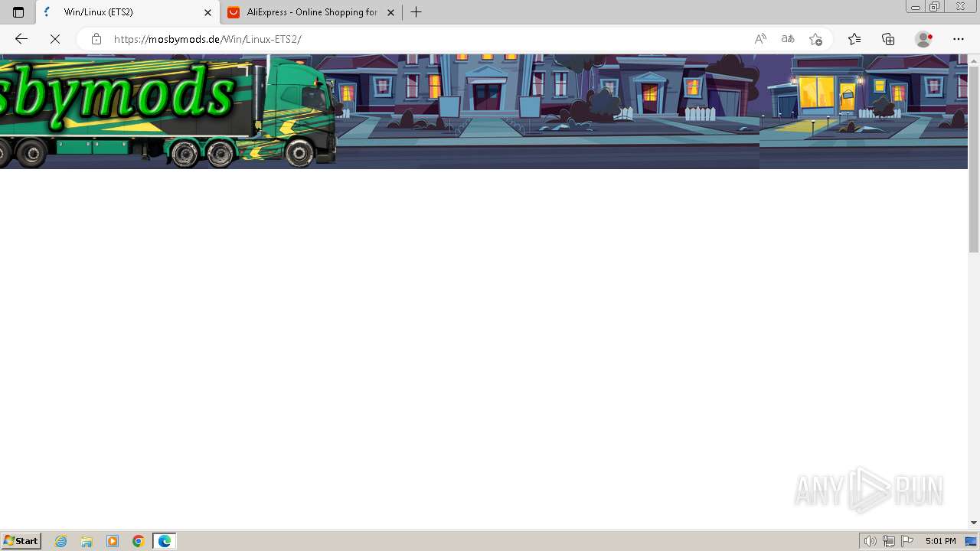Switch to the AliExpress Online Shopping tab
This screenshot has width=980, height=551.
tap(312, 12)
